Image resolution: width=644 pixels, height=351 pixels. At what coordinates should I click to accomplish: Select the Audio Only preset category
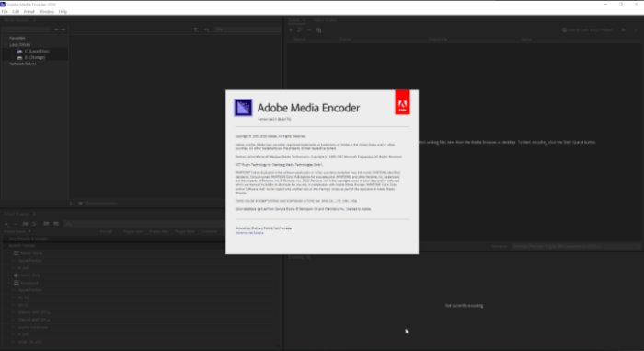(x=30, y=275)
